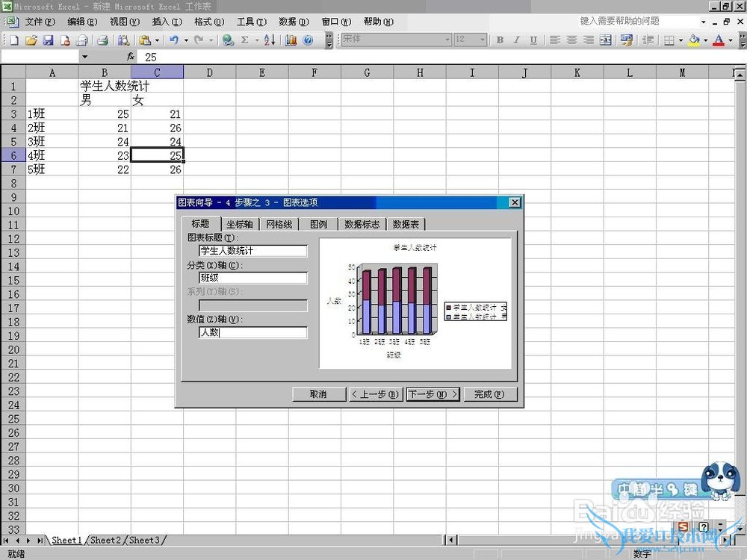Click the Merge and Center icon
This screenshot has width=747, height=560.
tap(606, 40)
